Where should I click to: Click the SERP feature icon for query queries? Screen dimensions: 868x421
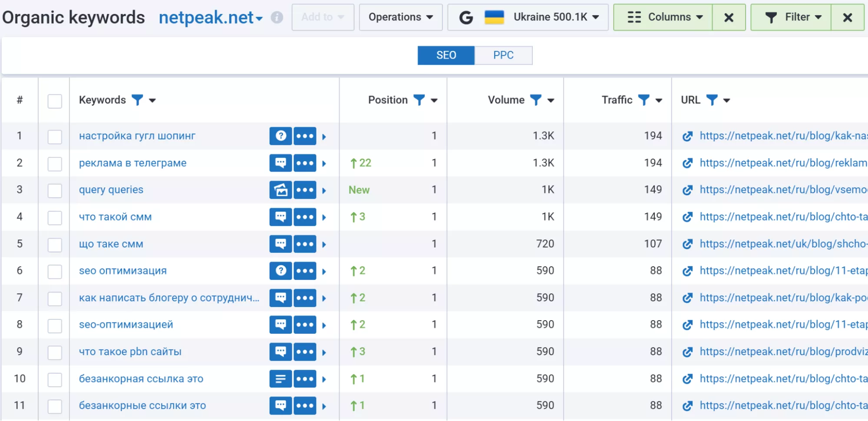tap(281, 190)
